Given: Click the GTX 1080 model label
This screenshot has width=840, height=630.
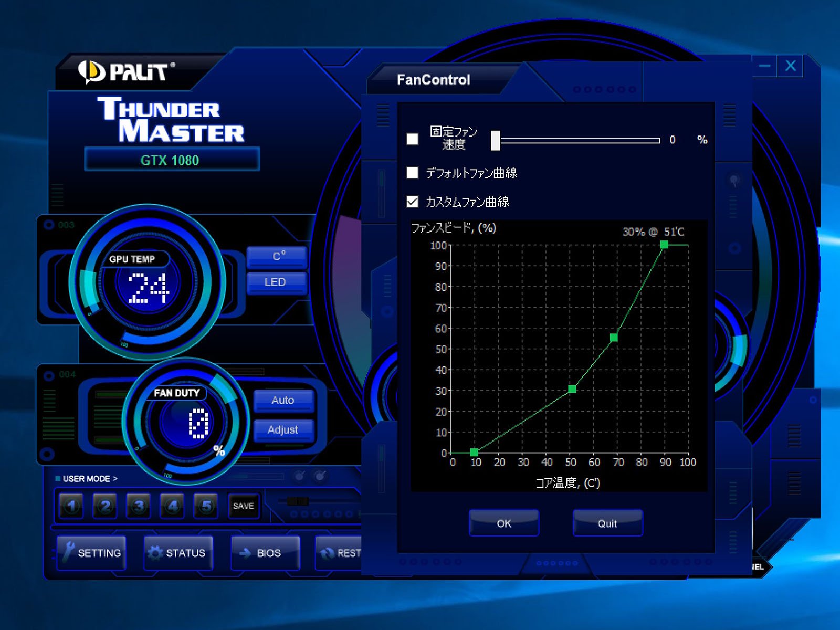Looking at the screenshot, I should point(170,160).
